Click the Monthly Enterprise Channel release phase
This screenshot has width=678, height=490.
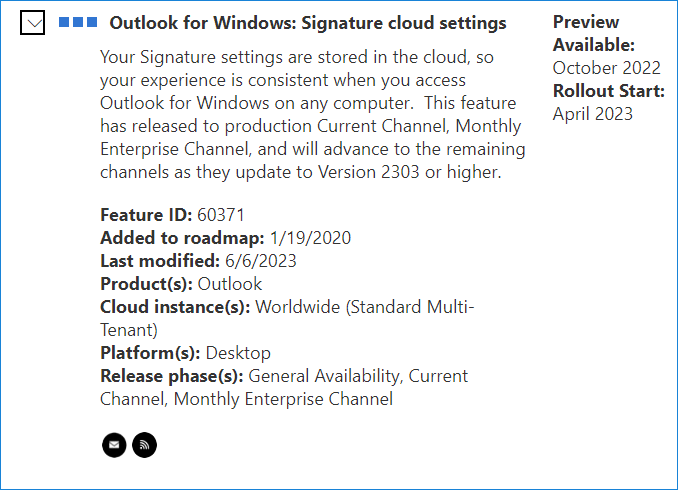click(283, 399)
